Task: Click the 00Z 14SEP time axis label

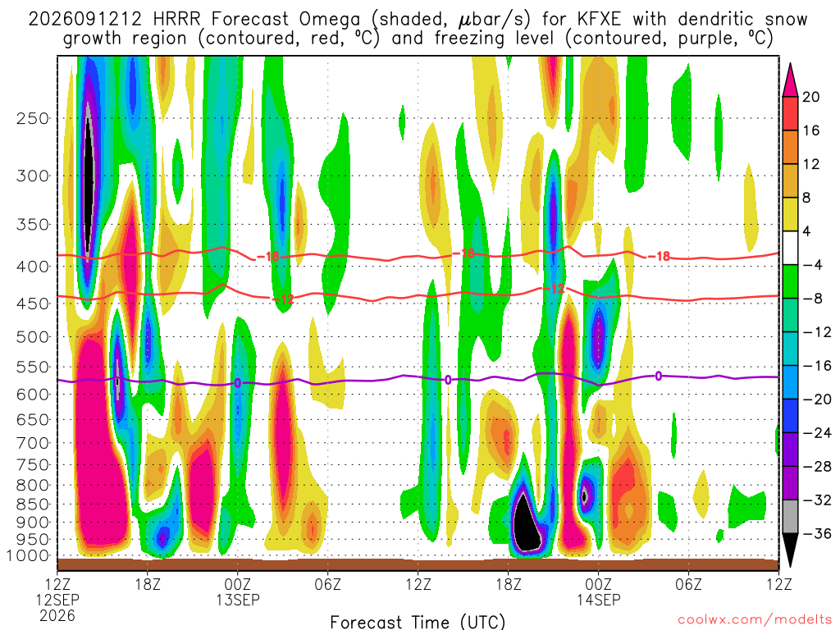Action: pos(598,591)
